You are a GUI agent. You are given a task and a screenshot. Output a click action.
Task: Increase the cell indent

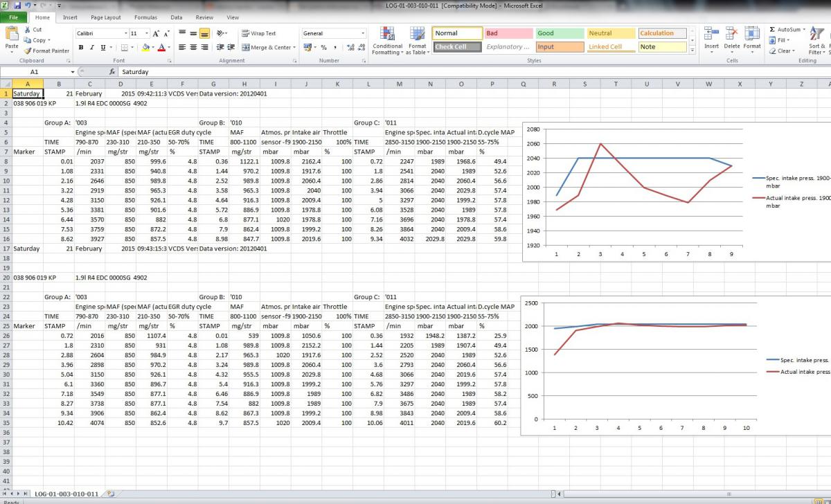231,47
